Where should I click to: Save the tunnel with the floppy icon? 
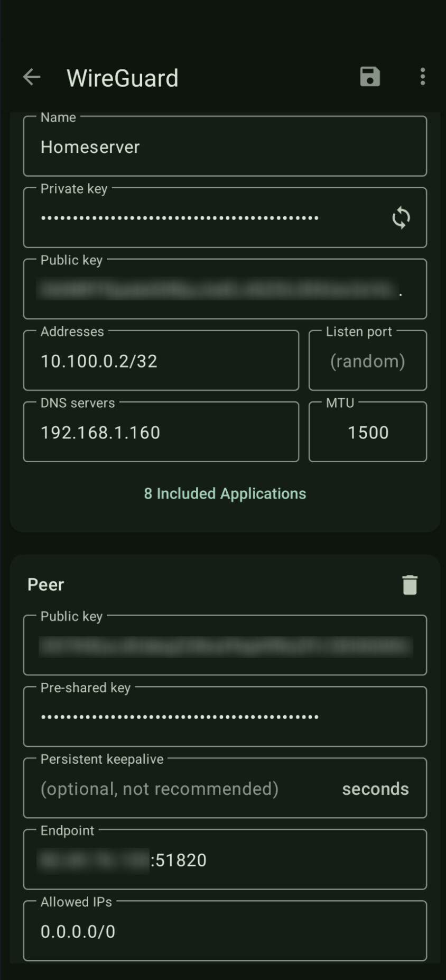click(x=370, y=77)
